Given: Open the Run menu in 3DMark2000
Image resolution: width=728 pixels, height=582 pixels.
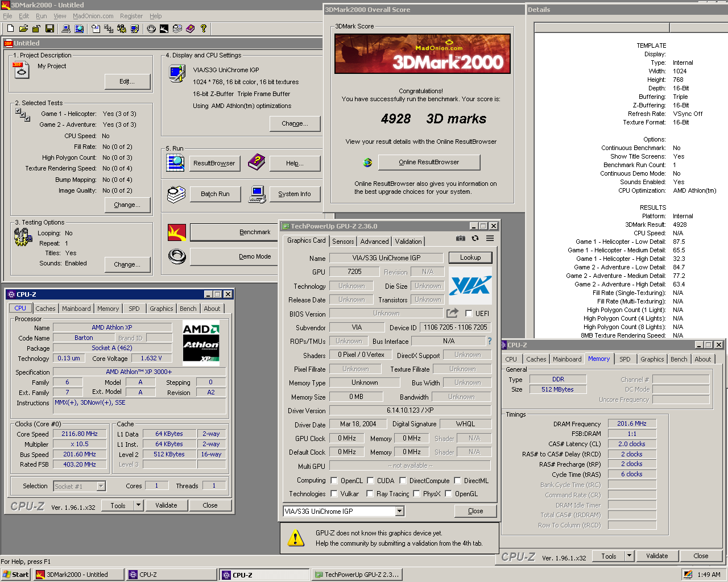Looking at the screenshot, I should 41,16.
